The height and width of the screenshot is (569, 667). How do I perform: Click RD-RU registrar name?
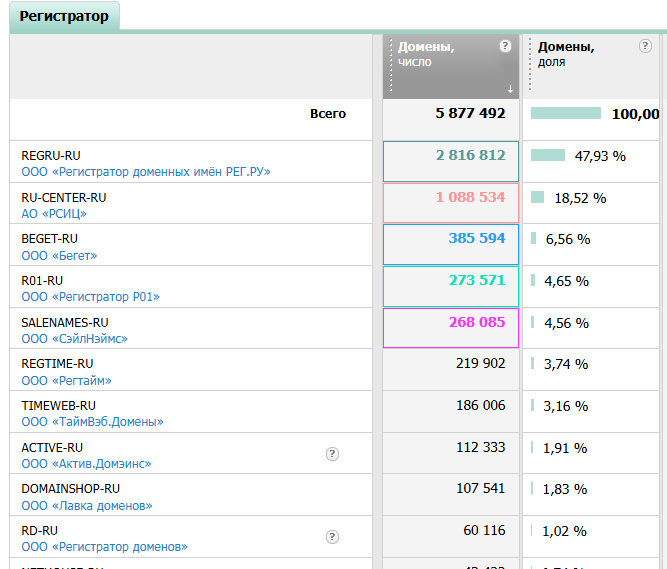(40, 531)
